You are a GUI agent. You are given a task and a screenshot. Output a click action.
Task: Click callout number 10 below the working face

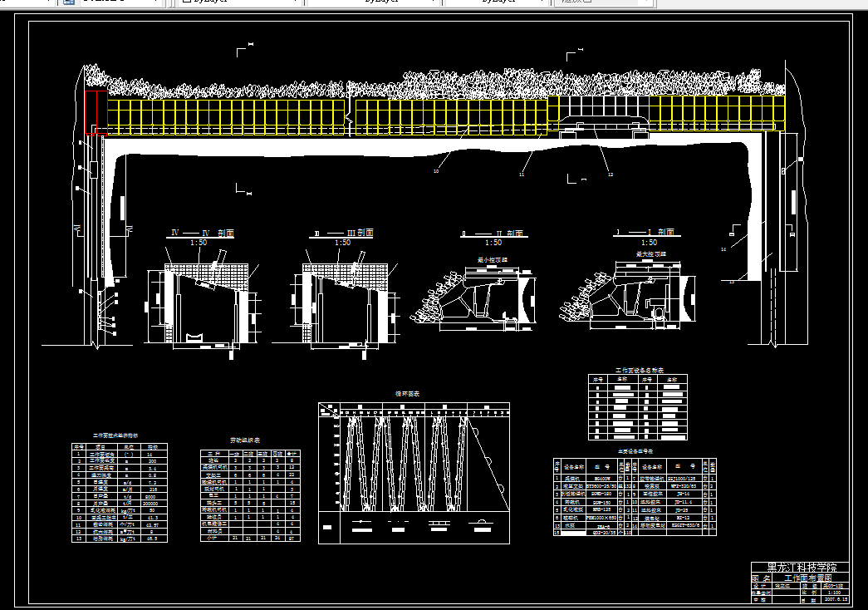click(x=436, y=171)
